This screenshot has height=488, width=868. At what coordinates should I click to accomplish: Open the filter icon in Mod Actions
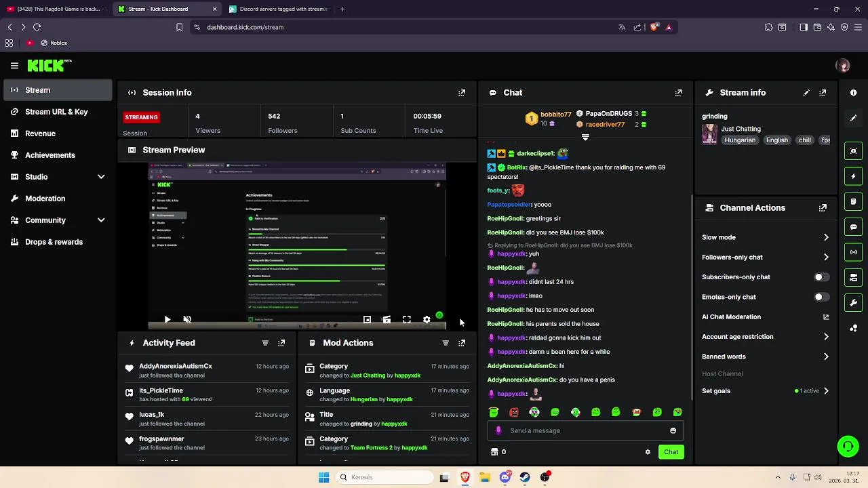(x=446, y=343)
